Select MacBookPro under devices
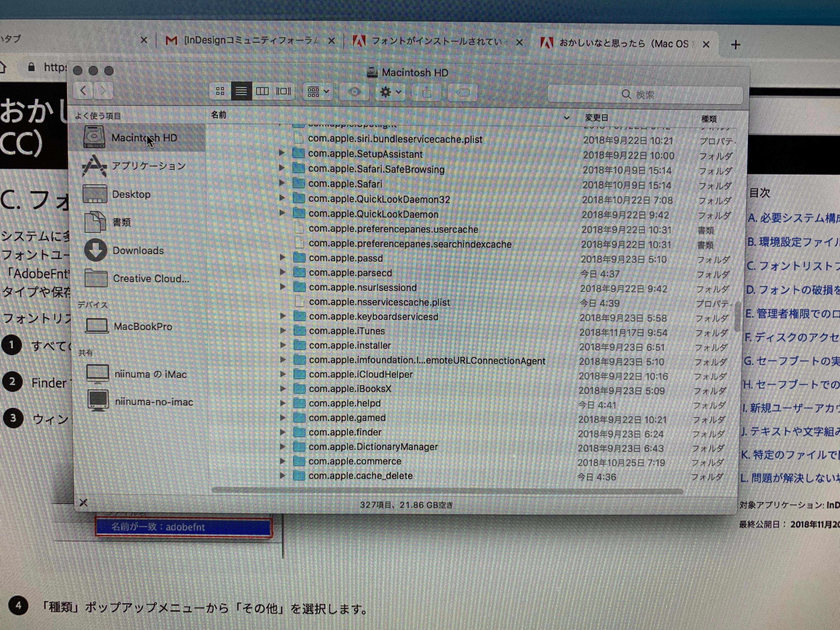Screen dimensions: 840x630 [x=143, y=327]
